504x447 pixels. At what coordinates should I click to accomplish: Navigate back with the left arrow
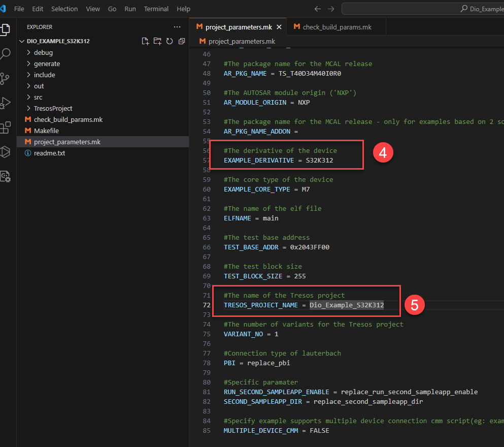318,9
